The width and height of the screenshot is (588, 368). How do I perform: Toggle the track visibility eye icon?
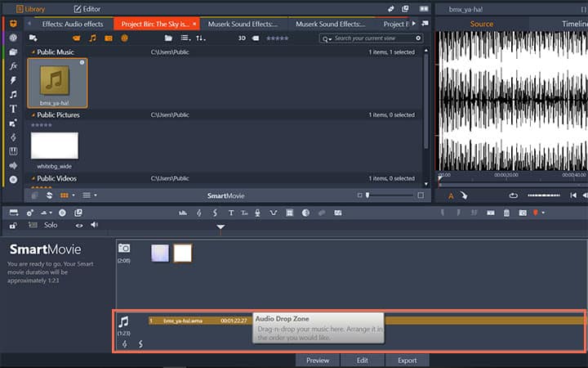79,225
